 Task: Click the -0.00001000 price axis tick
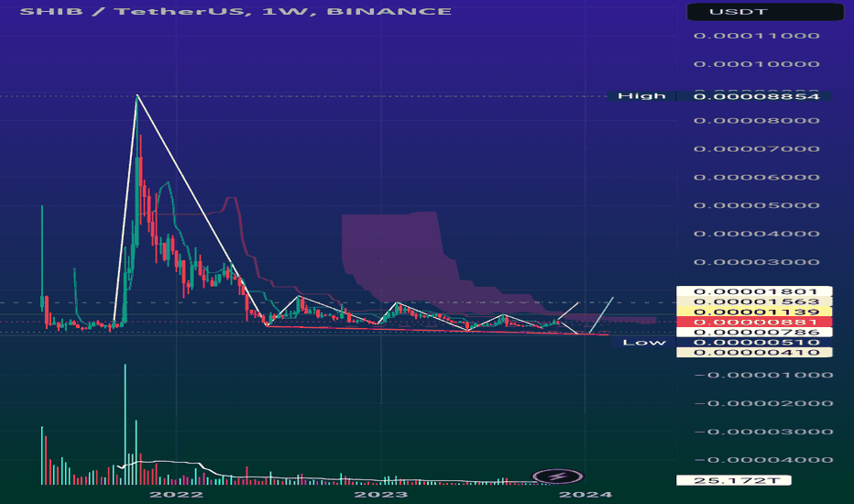[763, 376]
